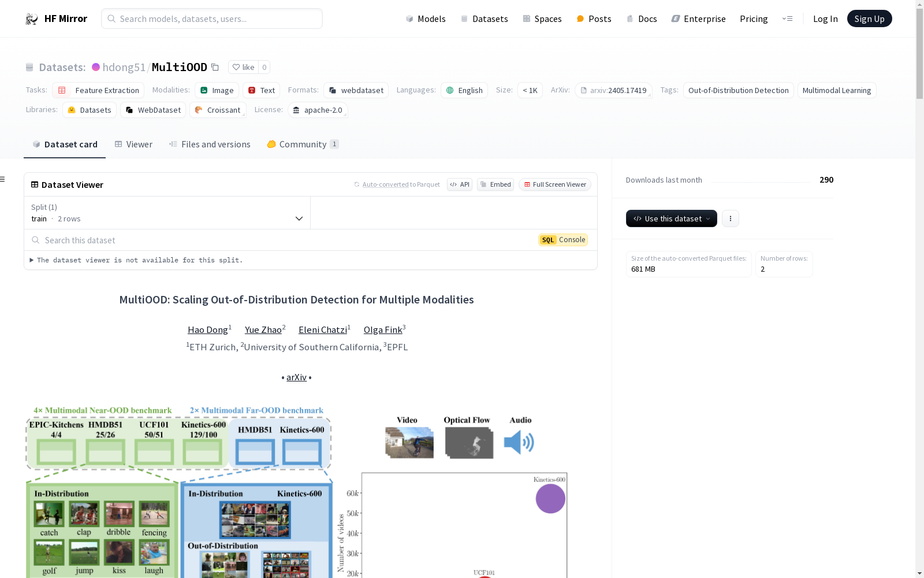Open the Posts page

point(594,19)
